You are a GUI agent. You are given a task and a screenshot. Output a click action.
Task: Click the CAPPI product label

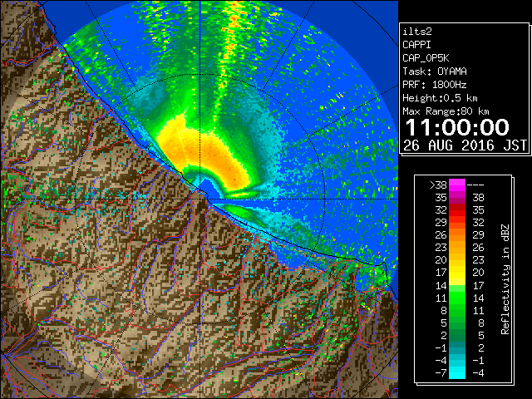pyautogui.click(x=416, y=45)
